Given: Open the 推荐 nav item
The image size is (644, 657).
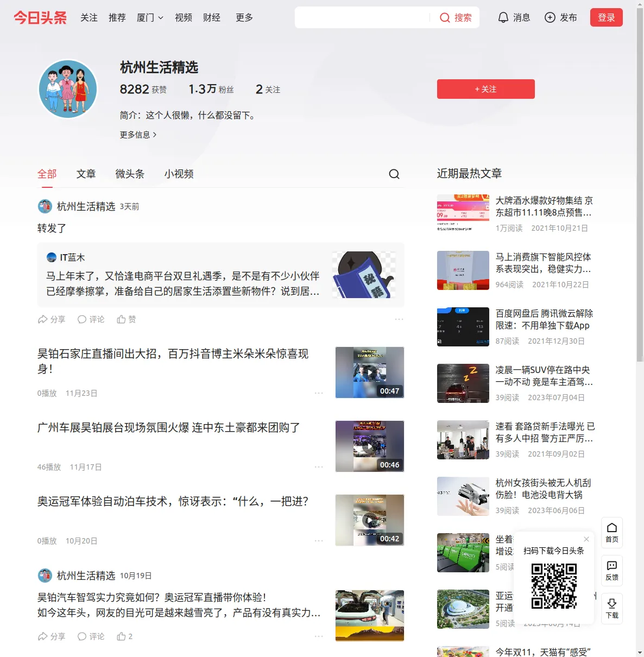Looking at the screenshot, I should [x=117, y=17].
